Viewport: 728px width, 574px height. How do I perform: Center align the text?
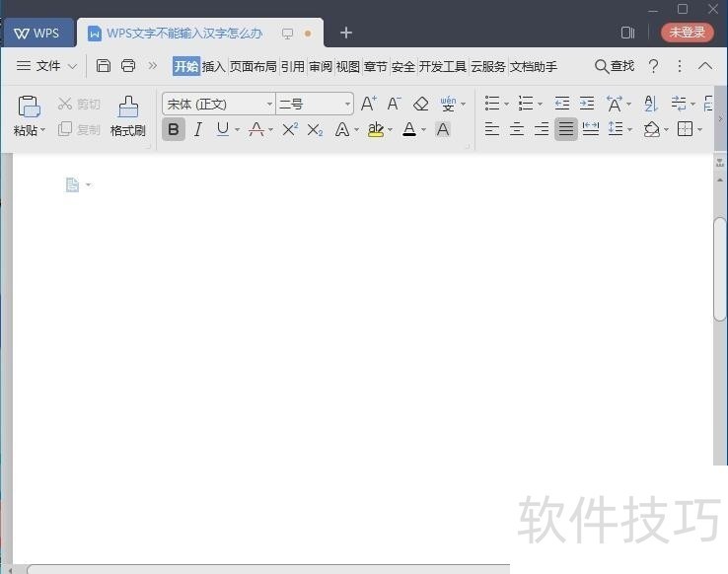pyautogui.click(x=517, y=128)
